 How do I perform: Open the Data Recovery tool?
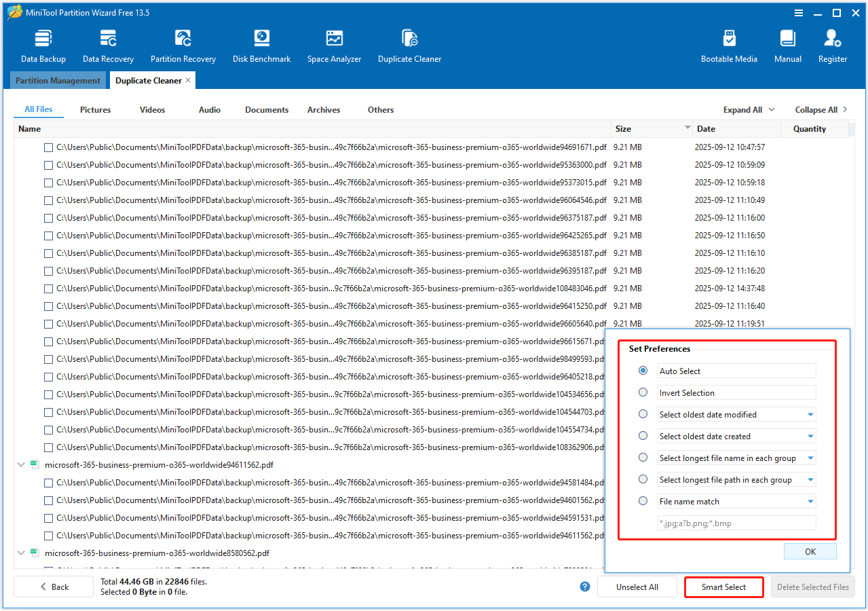point(108,44)
